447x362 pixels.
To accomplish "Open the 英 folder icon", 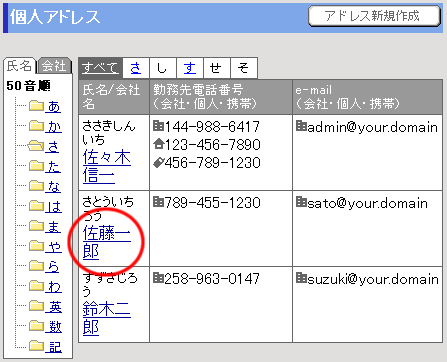I will click(36, 306).
